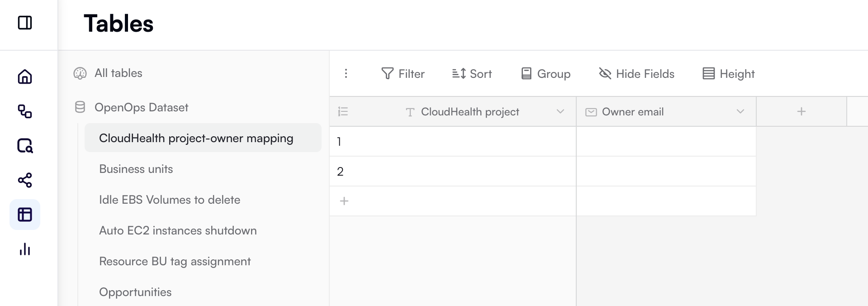Expand the OpenOps Dataset entry
This screenshot has height=306, width=868.
142,107
